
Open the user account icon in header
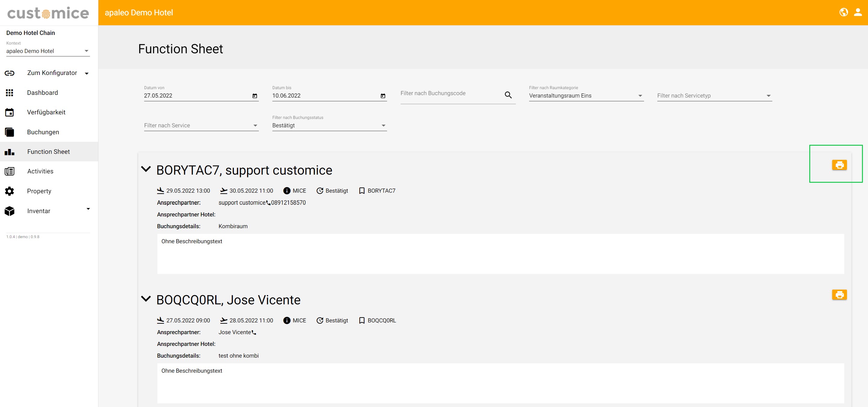(857, 12)
